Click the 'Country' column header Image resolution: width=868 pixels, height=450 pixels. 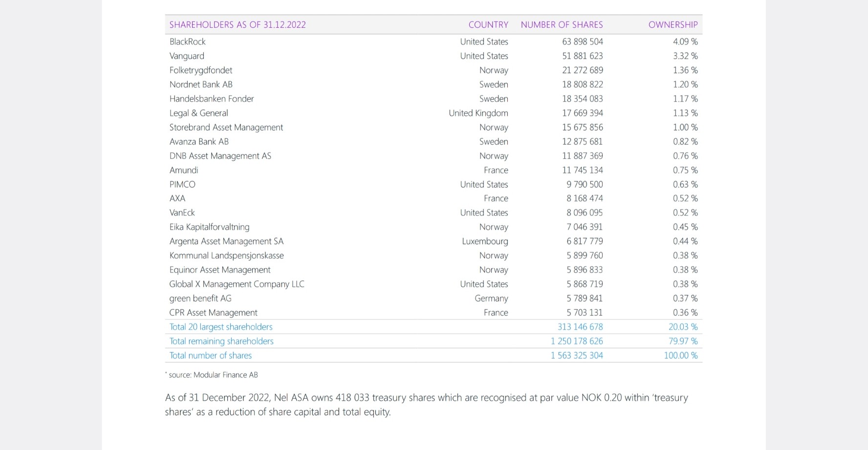point(488,25)
